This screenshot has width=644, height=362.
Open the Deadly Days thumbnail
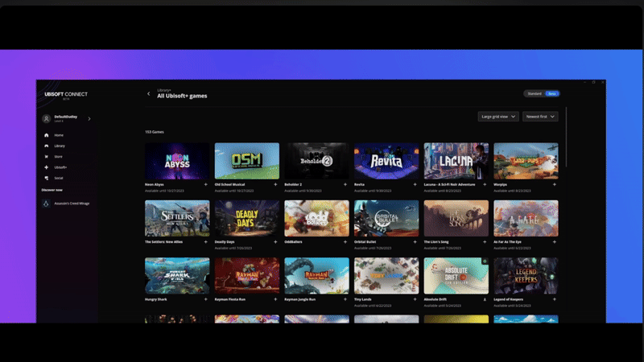[x=247, y=218]
